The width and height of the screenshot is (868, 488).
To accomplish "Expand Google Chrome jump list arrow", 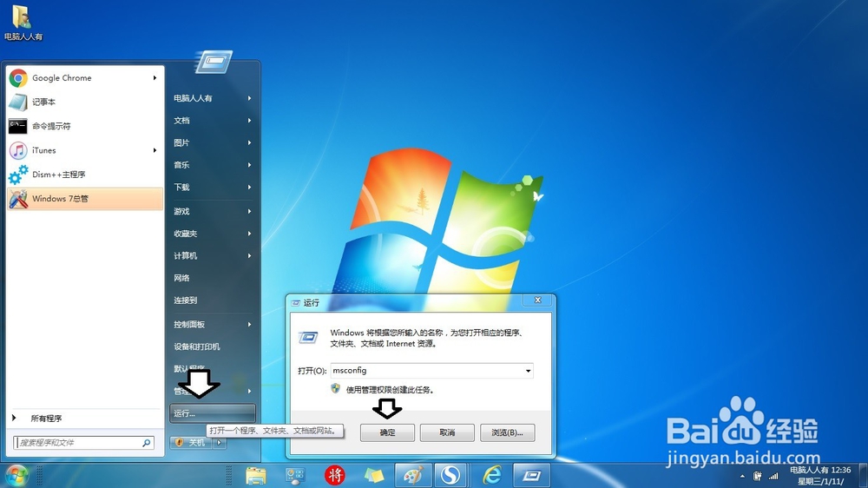I will [155, 78].
